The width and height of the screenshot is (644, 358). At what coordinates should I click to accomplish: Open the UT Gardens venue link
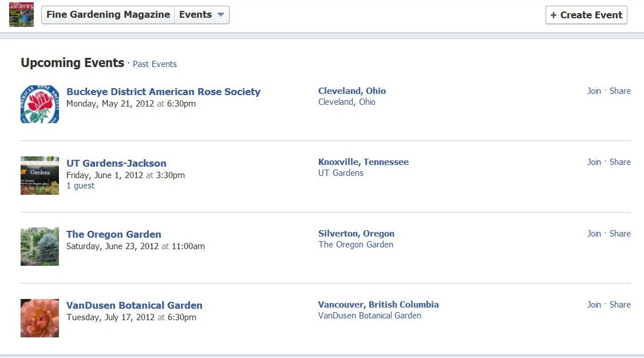point(341,173)
